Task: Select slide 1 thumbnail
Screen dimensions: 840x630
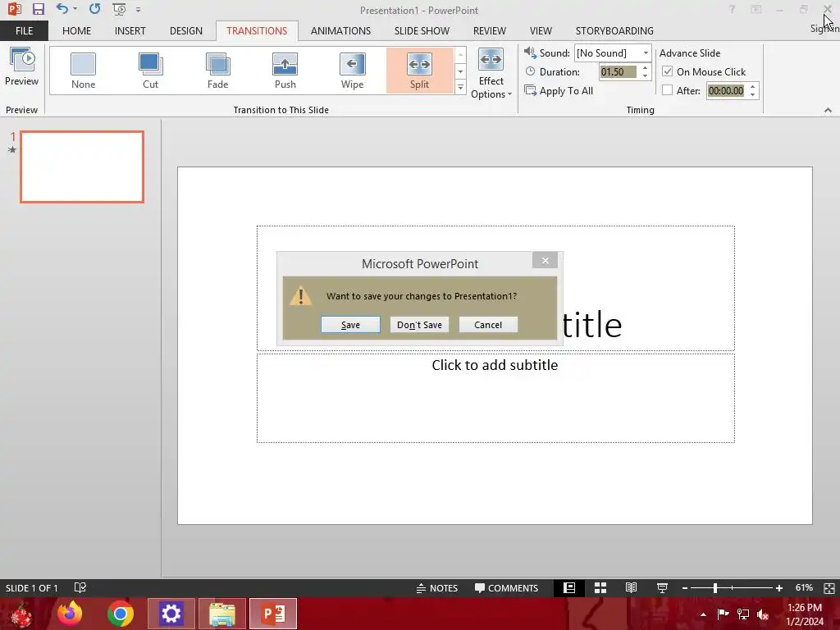Action: click(x=82, y=167)
